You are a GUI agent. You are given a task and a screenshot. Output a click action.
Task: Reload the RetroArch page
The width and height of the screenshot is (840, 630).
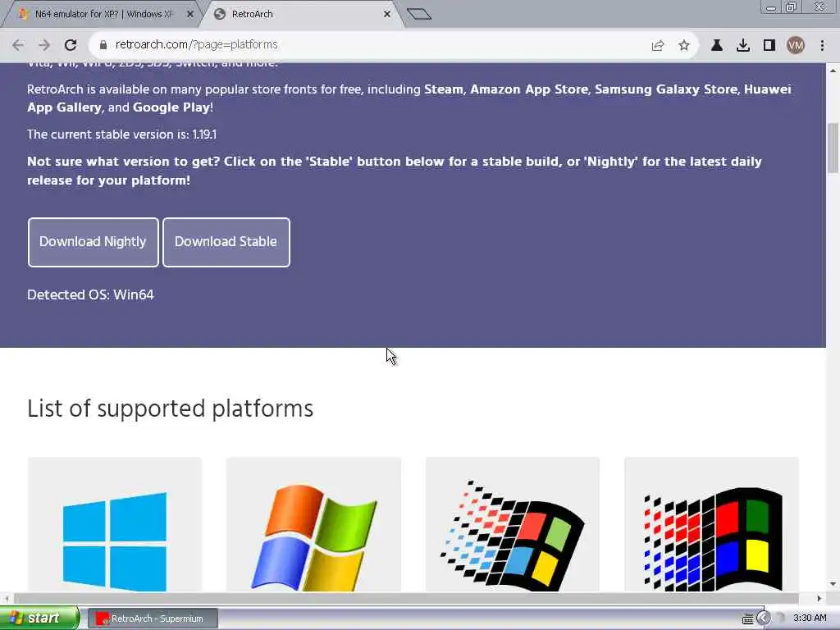(x=71, y=45)
